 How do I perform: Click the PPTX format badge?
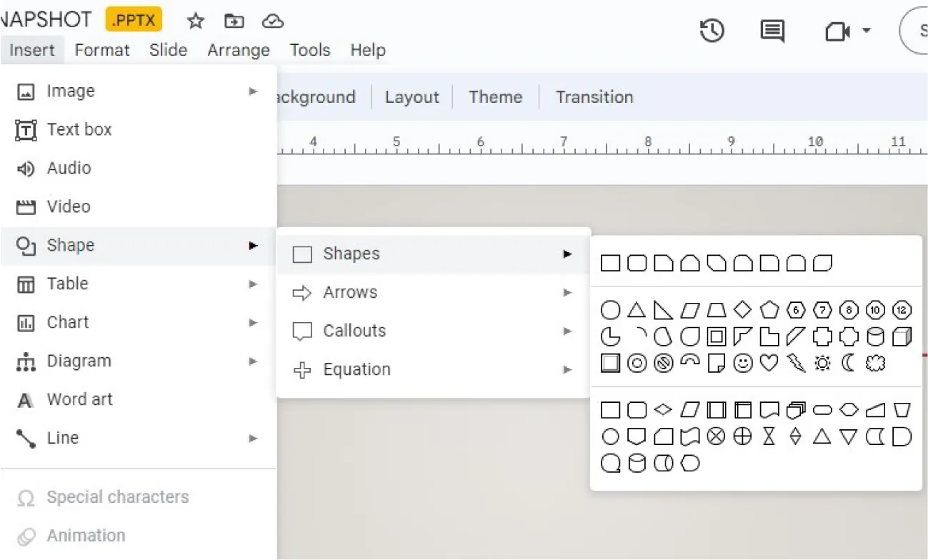pyautogui.click(x=134, y=19)
